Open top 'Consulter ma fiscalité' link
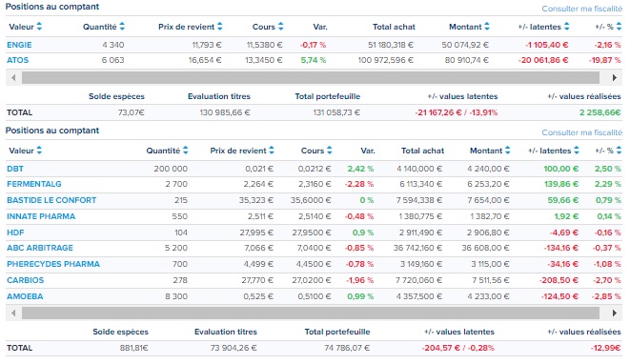This screenshot has width=630, height=364. (581, 9)
